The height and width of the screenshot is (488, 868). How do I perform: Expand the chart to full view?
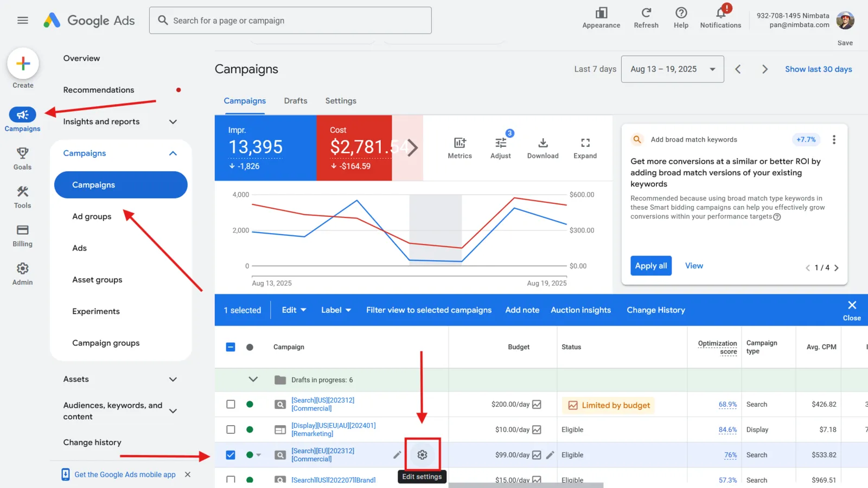[585, 148]
